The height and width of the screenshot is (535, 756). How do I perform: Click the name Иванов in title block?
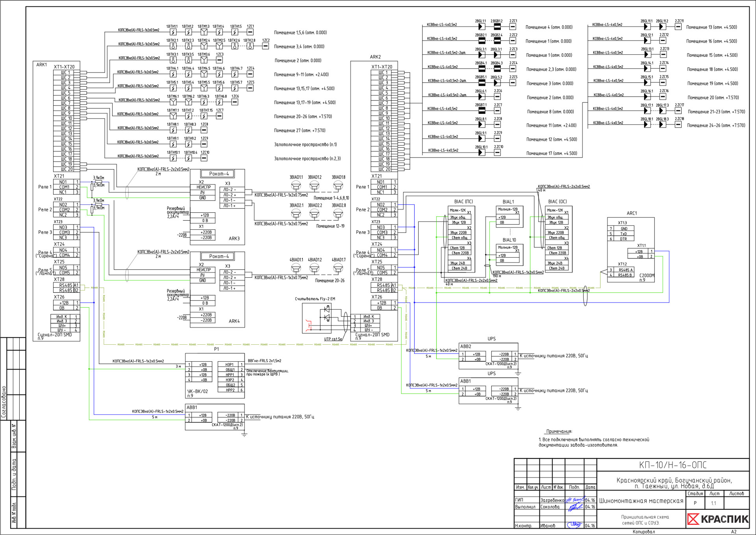click(x=548, y=526)
